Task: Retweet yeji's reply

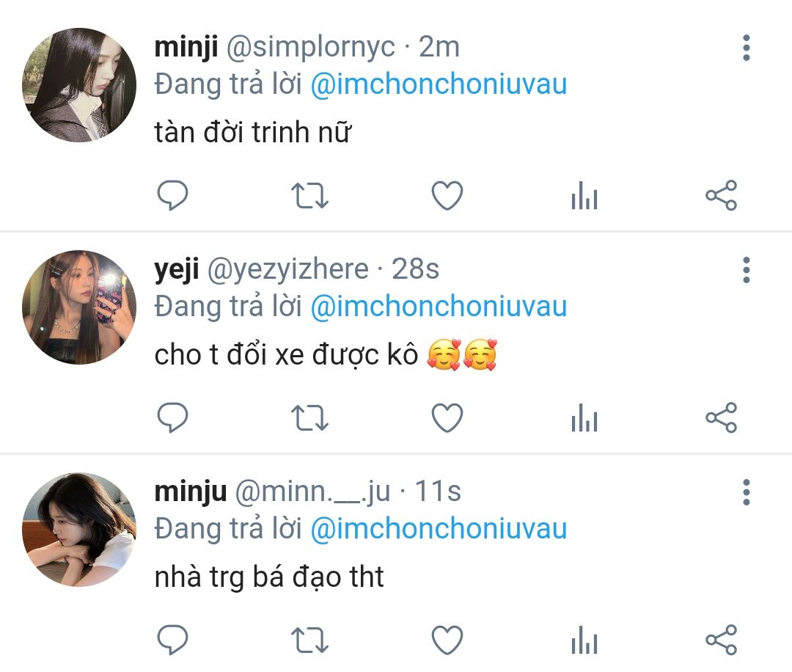Action: (x=309, y=418)
